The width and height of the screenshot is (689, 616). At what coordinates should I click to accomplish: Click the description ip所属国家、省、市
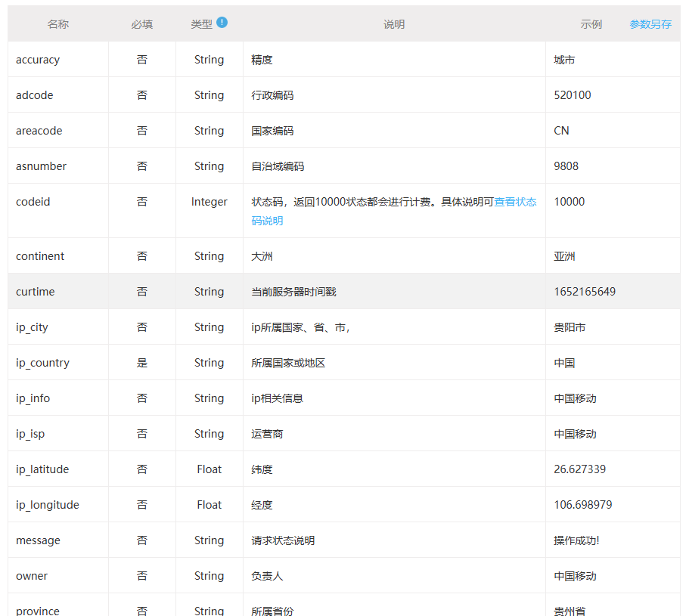(x=300, y=327)
